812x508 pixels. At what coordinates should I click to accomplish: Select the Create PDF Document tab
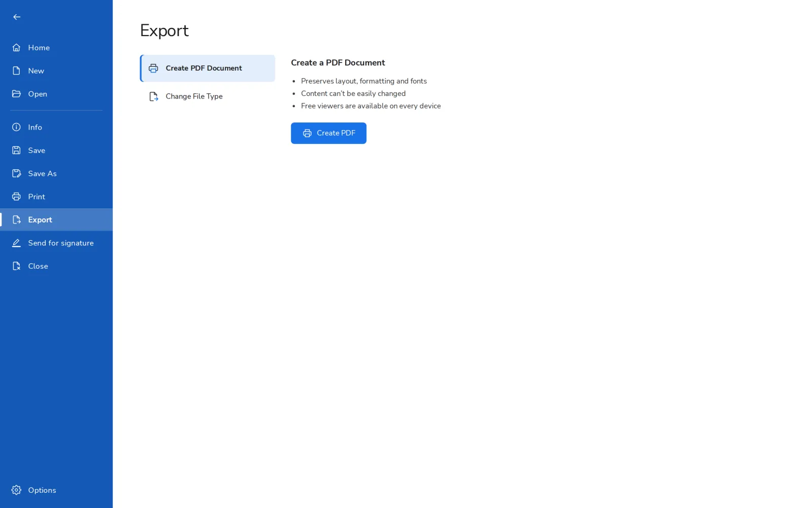coord(208,68)
